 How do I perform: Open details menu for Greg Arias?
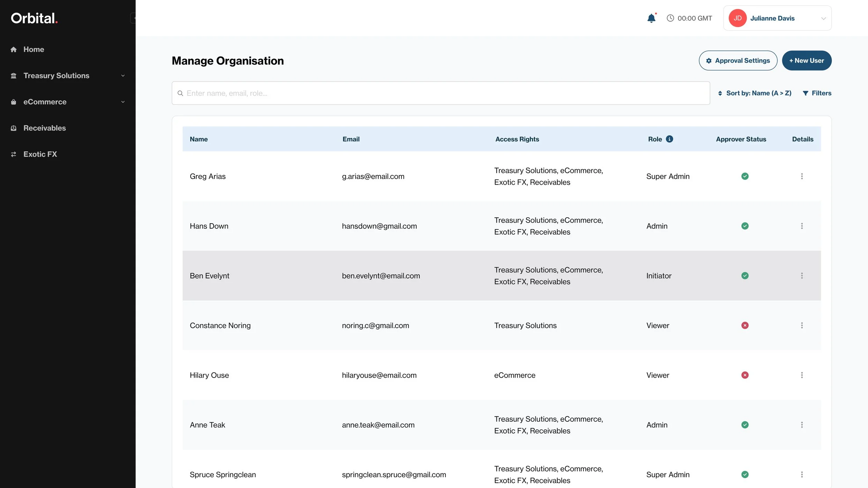tap(802, 176)
